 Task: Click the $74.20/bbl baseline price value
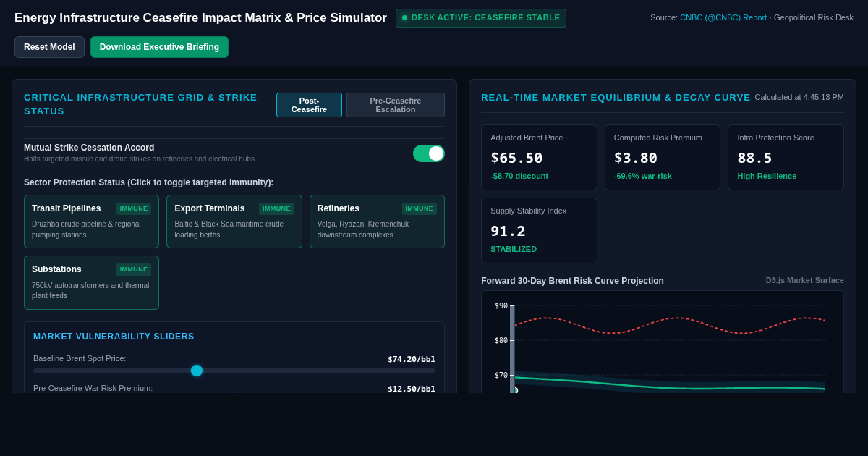(x=412, y=359)
